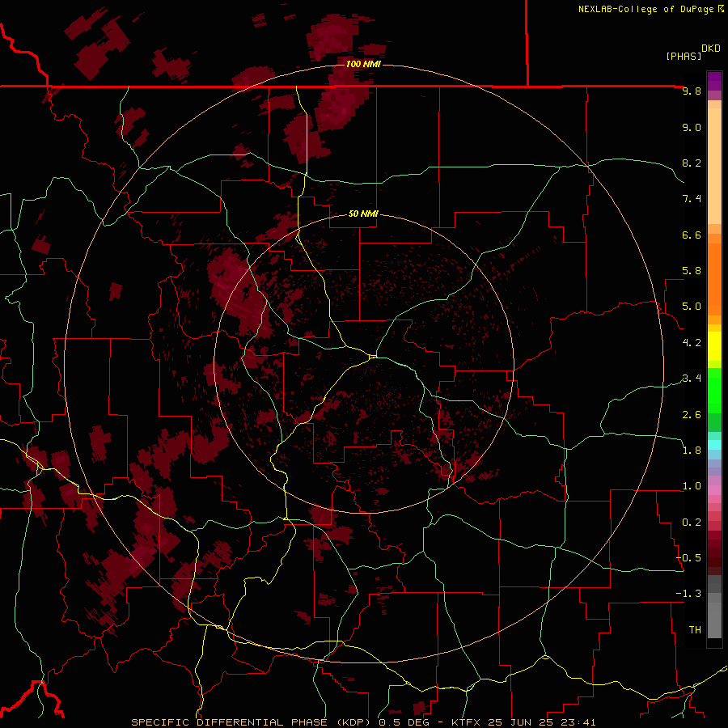728x728 pixels.
Task: Click the DKD unit label
Action: point(710,49)
